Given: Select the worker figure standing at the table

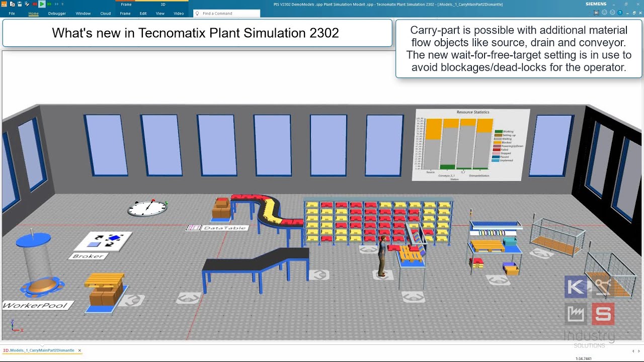Looking at the screenshot, I should (x=383, y=256).
